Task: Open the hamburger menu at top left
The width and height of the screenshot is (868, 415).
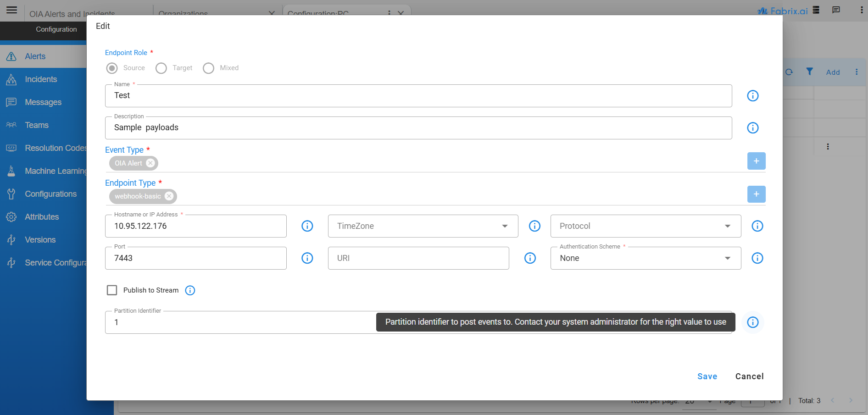Action: point(11,10)
